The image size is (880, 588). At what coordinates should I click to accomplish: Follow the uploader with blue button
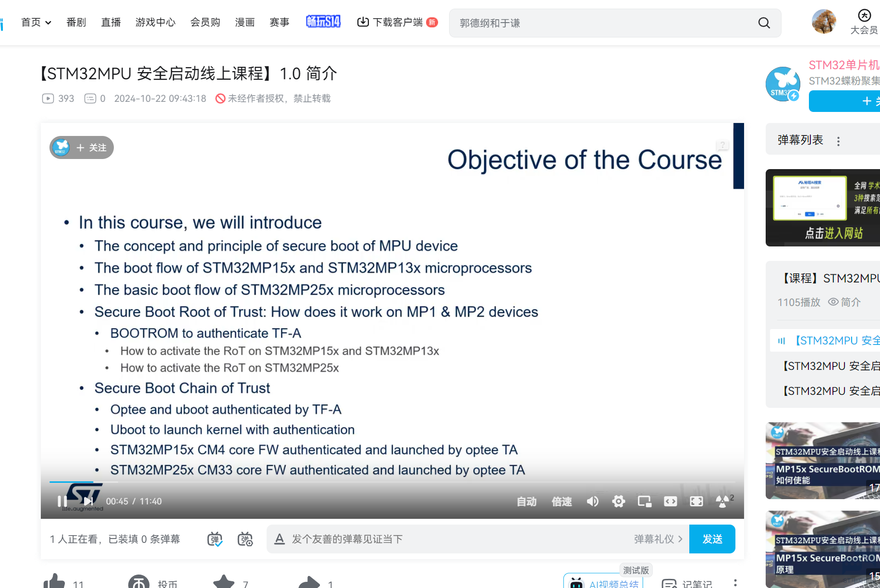[844, 101]
